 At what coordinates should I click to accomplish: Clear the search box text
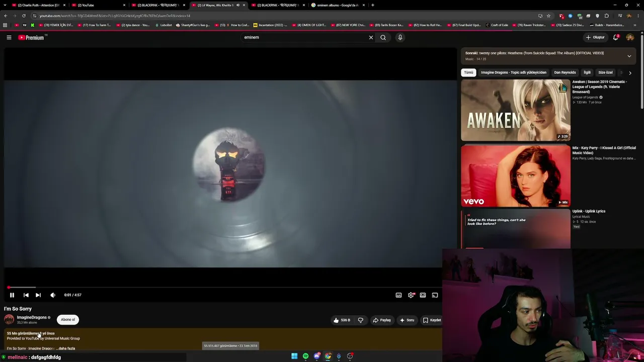(x=371, y=37)
